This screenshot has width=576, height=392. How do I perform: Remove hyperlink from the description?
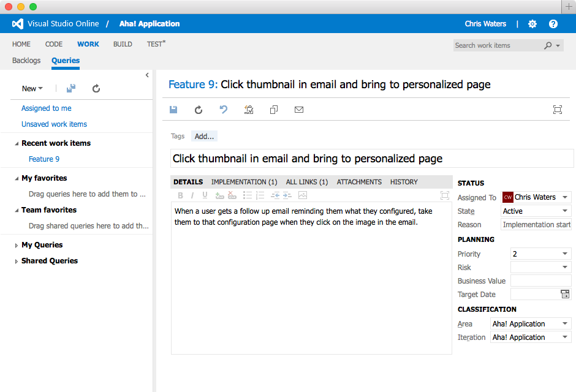coord(232,195)
